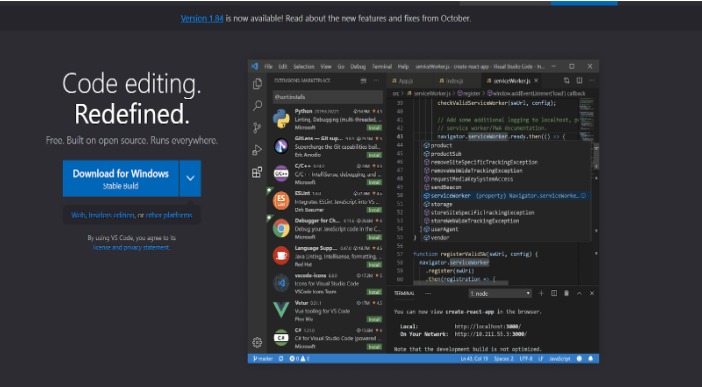Image resolution: width=702 pixels, height=387 pixels.
Task: Click the Debugger for Chrome logo
Action: [x=281, y=228]
